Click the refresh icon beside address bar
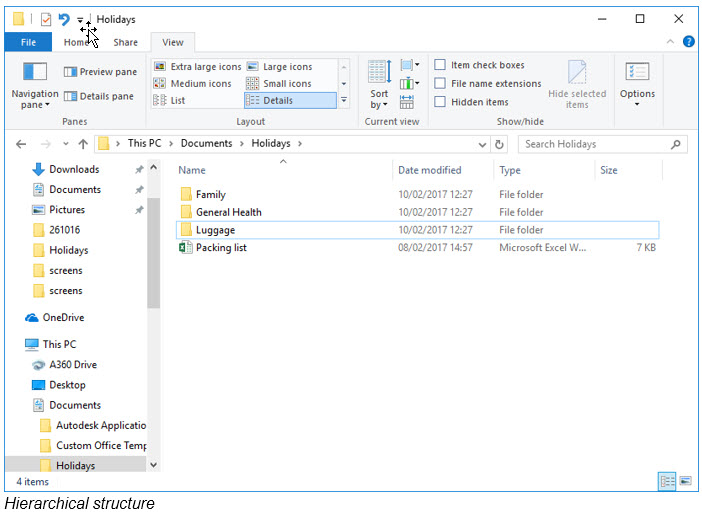The width and height of the screenshot is (702, 518). click(x=499, y=144)
